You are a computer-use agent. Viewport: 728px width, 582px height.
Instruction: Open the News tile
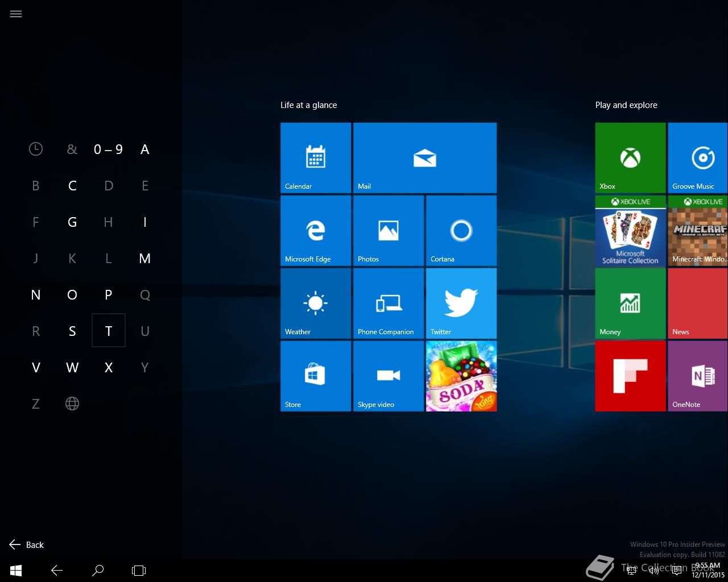(698, 304)
